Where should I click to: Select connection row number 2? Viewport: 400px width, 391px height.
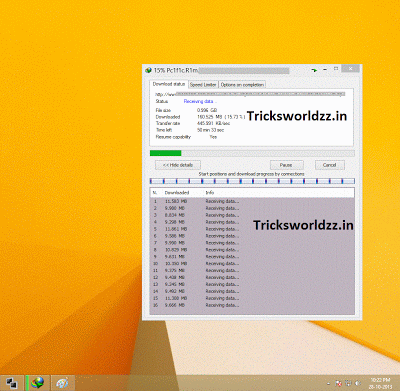252,208
